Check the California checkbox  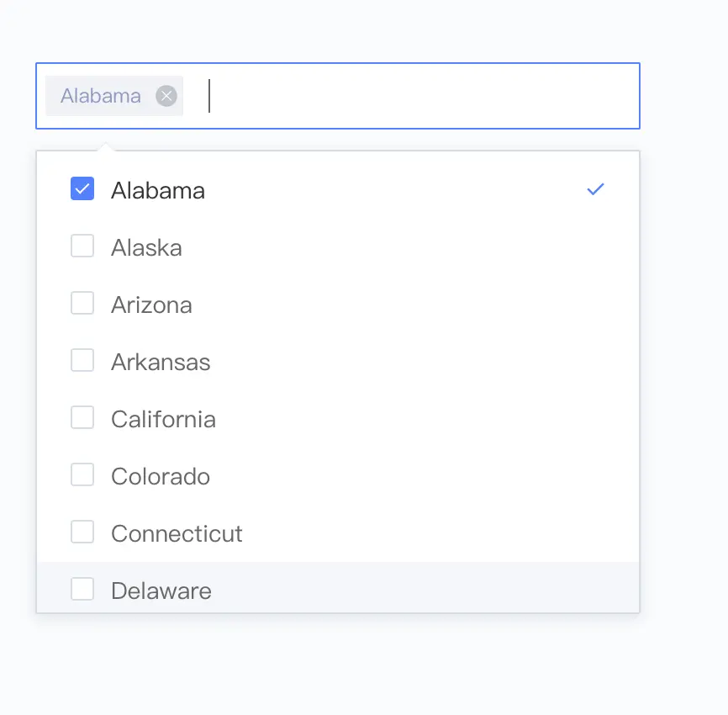(82, 418)
